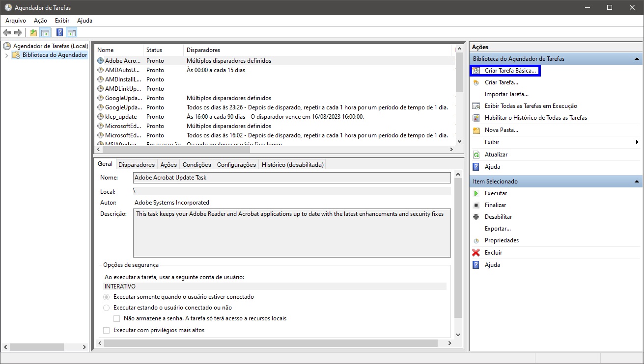This screenshot has height=364, width=644.
Task: Click the green Executar play icon
Action: point(476,193)
